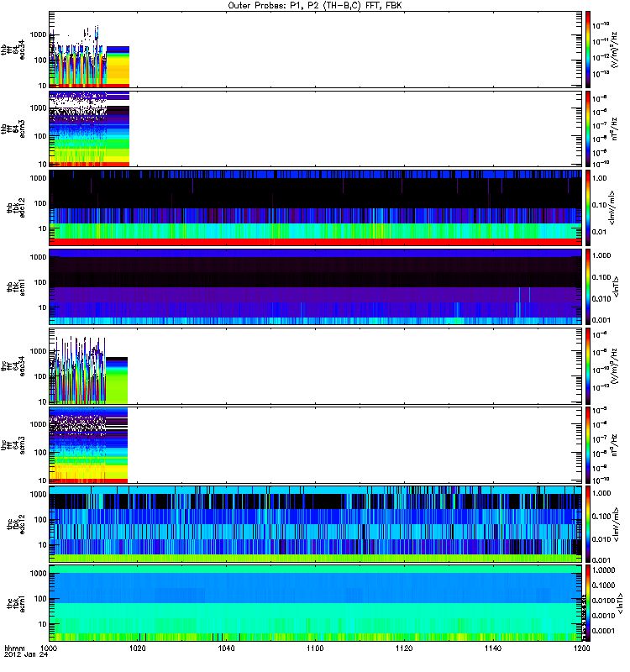Click the 'thc fbk scm1' y-axis label
The height and width of the screenshot is (672, 630).
pos(16,603)
